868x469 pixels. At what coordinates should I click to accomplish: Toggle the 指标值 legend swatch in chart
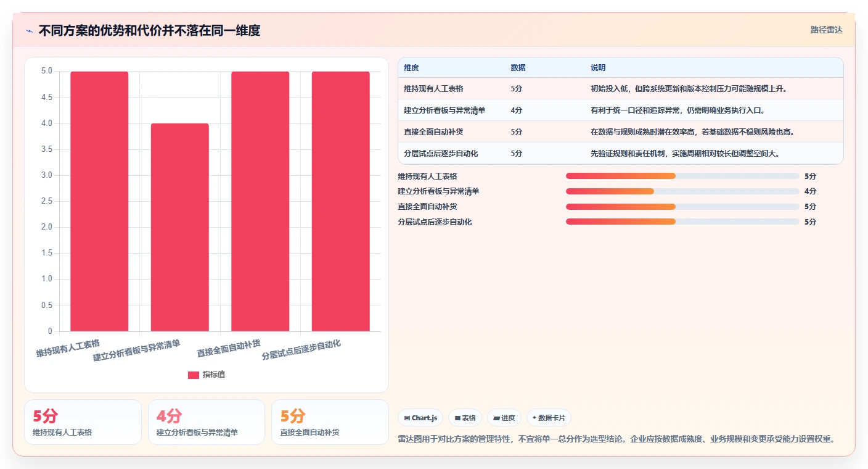click(x=194, y=375)
